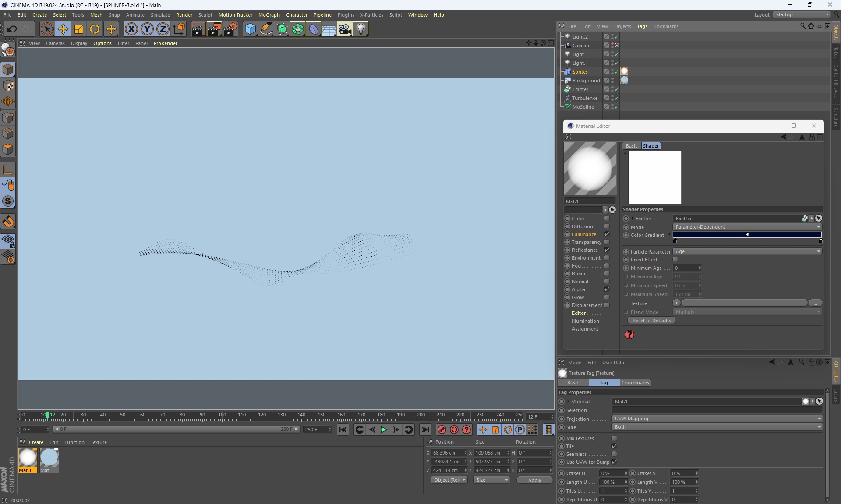Open the MoGraph menu
This screenshot has height=504, width=841.
pyautogui.click(x=269, y=15)
